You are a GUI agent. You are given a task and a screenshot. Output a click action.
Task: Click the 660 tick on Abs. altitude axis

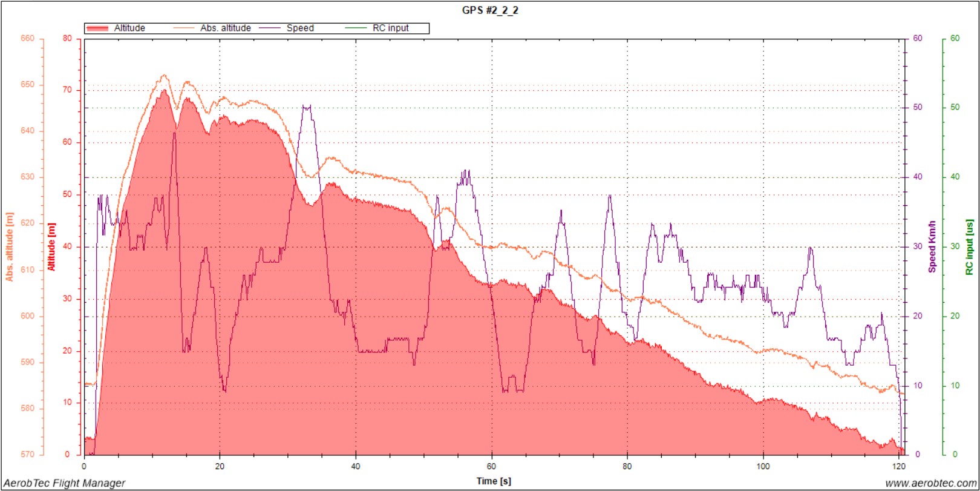coord(28,38)
